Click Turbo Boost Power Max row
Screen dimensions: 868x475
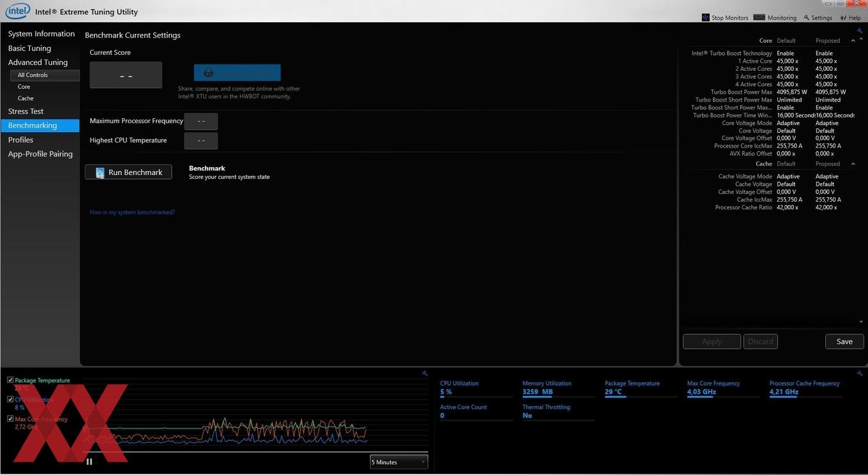pyautogui.click(x=769, y=92)
